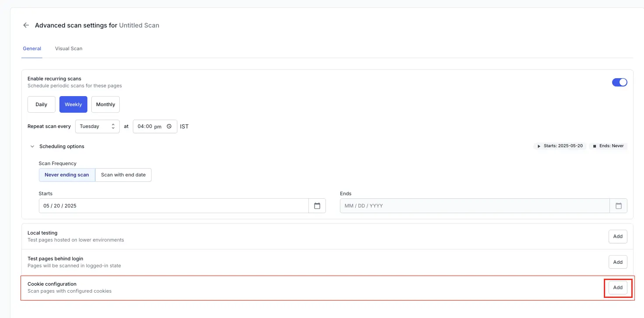Click the Starts: 2025-05-20 badge
The image size is (644, 318).
(x=560, y=146)
